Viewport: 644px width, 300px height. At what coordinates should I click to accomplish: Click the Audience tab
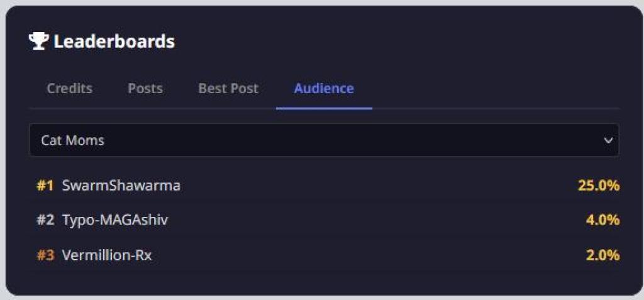coord(323,89)
